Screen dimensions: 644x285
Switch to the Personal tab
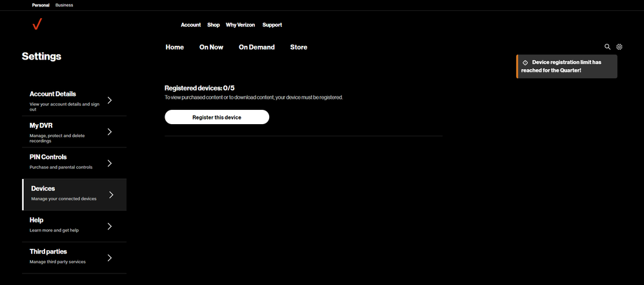coord(41,5)
